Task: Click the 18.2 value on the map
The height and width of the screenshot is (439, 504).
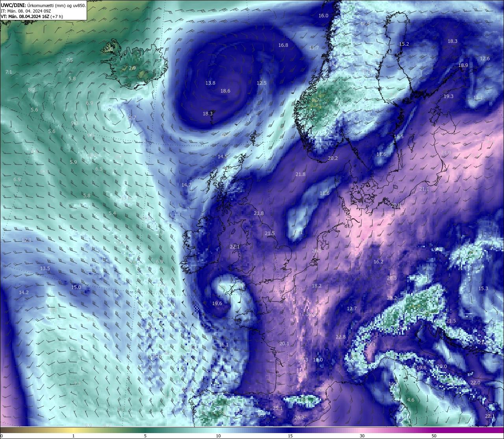Action: [317, 286]
